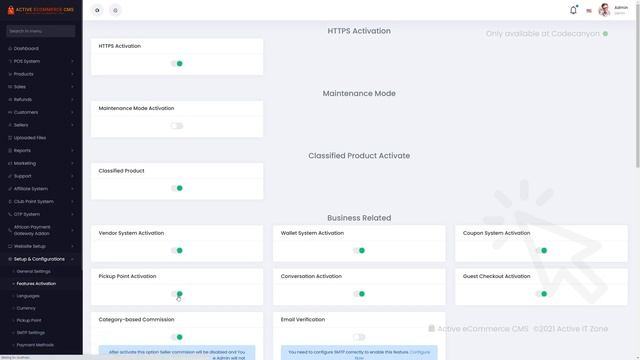Toggle Category-based Commission switch
Viewport: 640px width, 360px height.
coord(177,337)
